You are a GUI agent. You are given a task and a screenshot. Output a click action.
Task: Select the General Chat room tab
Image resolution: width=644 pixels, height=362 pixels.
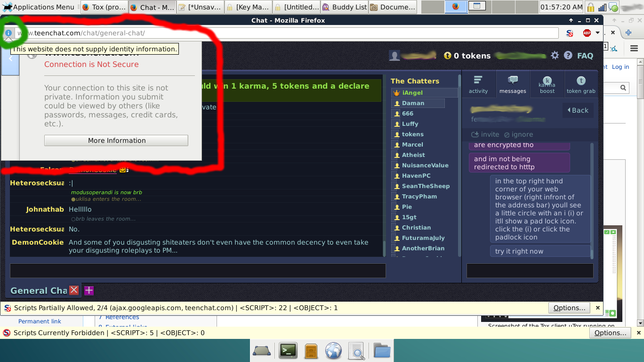(x=39, y=291)
